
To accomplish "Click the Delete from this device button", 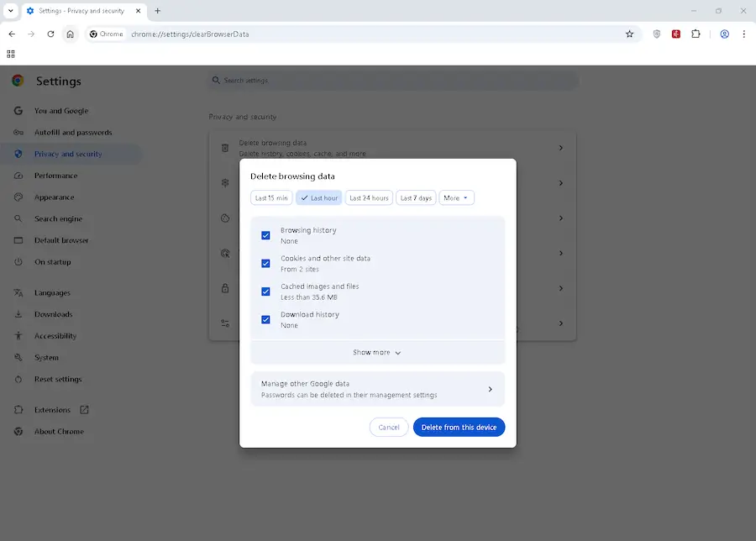I will click(x=459, y=427).
